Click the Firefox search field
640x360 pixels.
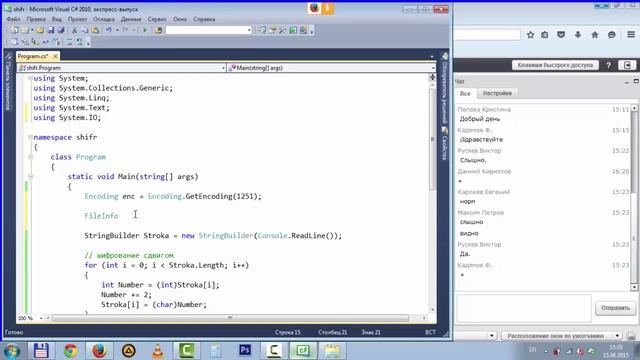(x=487, y=35)
